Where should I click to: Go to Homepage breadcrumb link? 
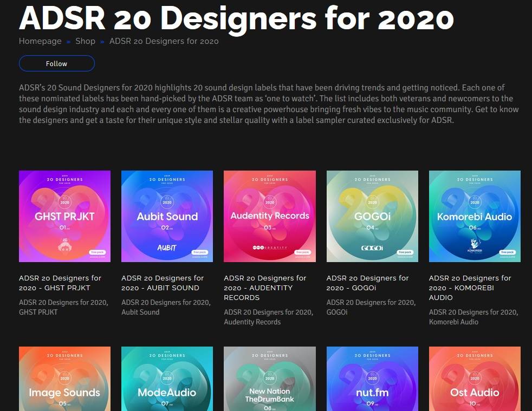(40, 41)
